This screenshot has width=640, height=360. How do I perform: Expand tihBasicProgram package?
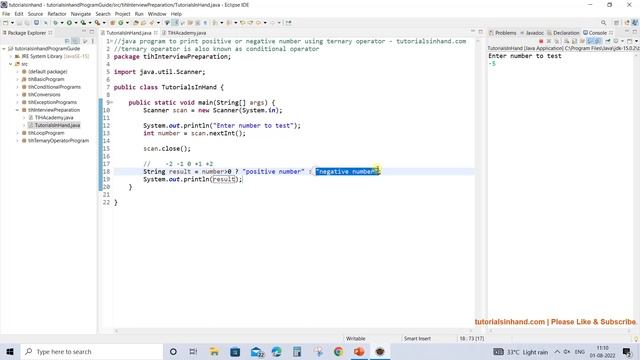[x=17, y=79]
